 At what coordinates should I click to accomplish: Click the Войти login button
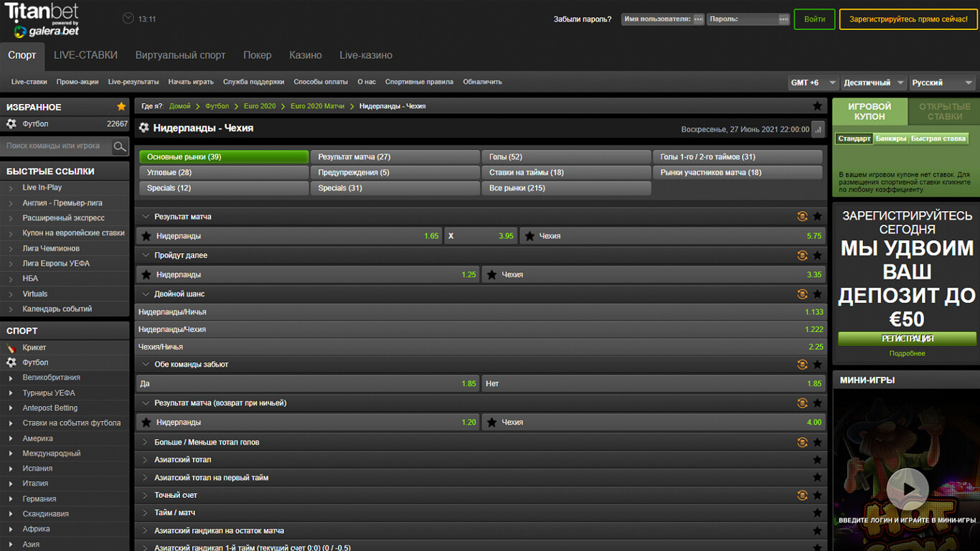(814, 19)
